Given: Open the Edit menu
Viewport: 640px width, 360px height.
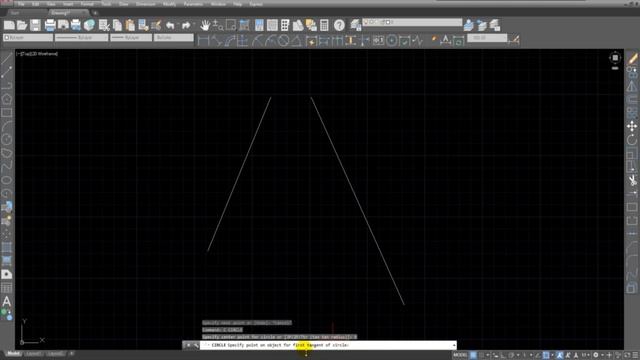Looking at the screenshot, I should click(36, 4).
